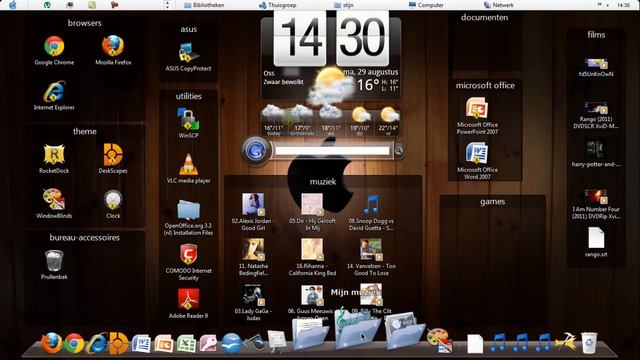
Task: Click the DeskScapes icon in the dock
Action: click(x=118, y=343)
